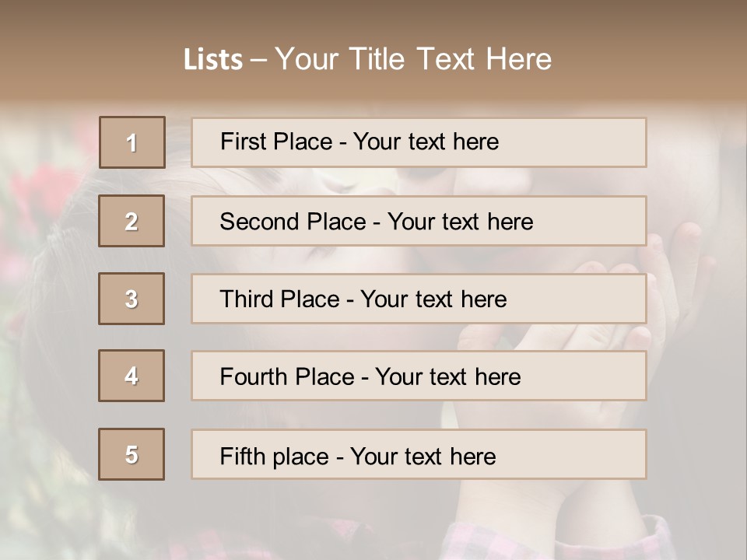
Task: Click the words "Second Place" in the list
Action: (293, 222)
